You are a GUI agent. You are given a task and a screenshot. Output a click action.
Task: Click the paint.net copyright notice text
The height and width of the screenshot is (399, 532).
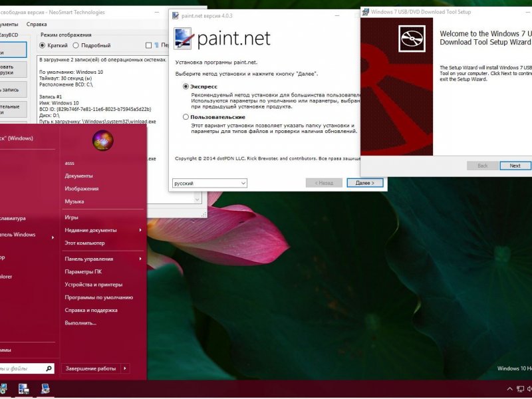(x=267, y=158)
